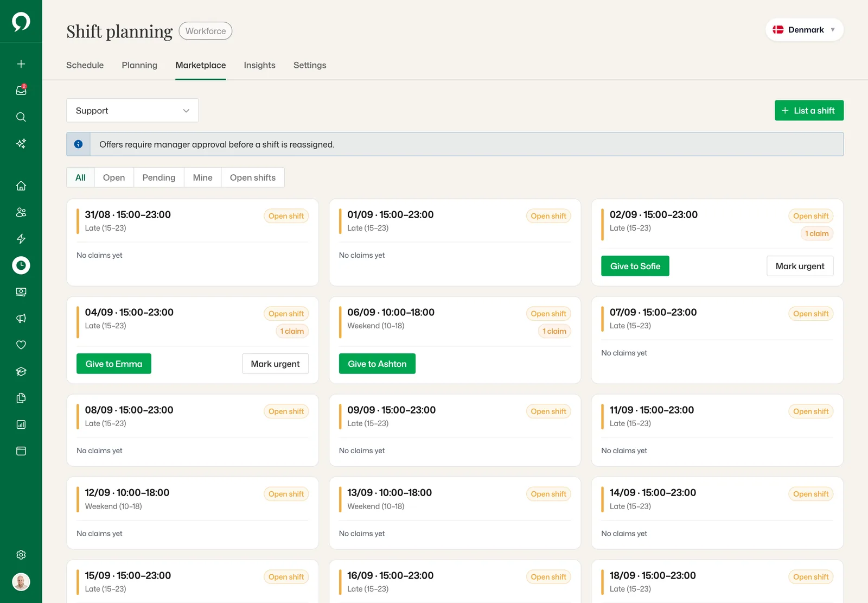868x603 pixels.
Task: Select the All filter
Action: click(x=80, y=177)
